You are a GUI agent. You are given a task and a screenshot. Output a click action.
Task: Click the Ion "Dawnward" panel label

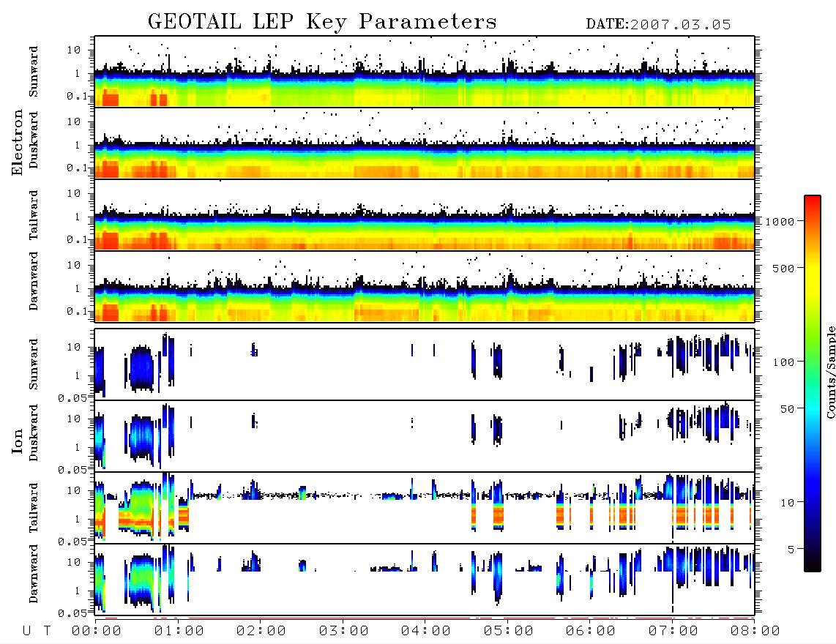click(34, 574)
